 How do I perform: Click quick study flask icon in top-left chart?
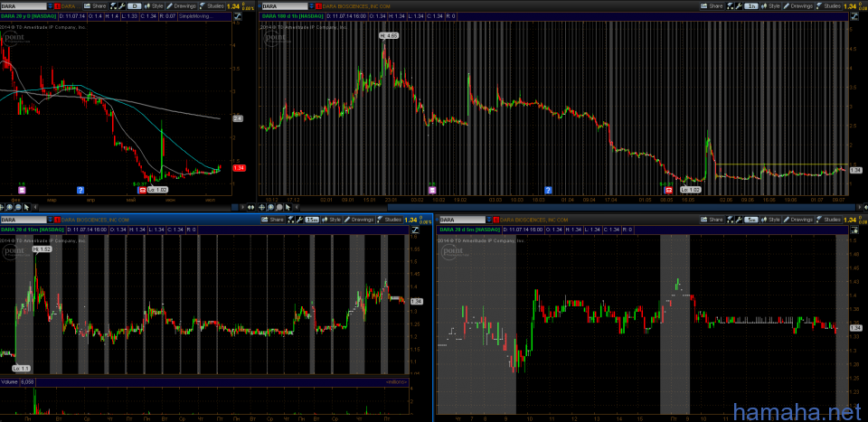click(113, 6)
